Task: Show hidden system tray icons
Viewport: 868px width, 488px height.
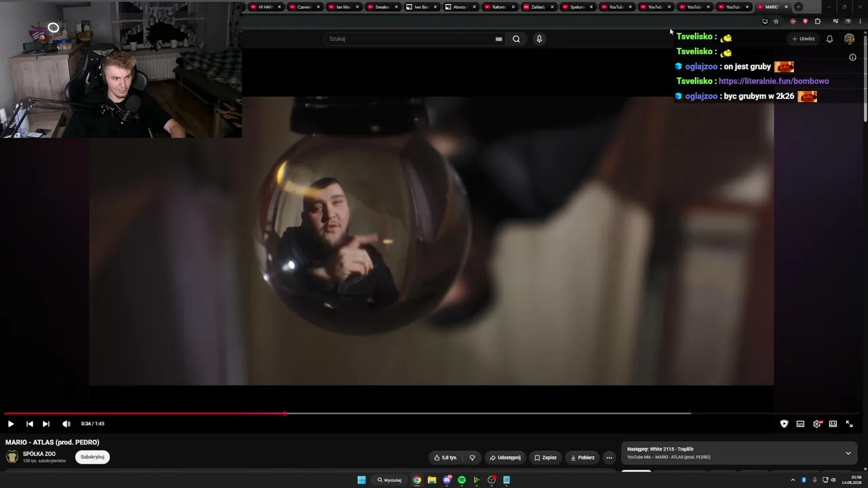Action: [x=793, y=480]
